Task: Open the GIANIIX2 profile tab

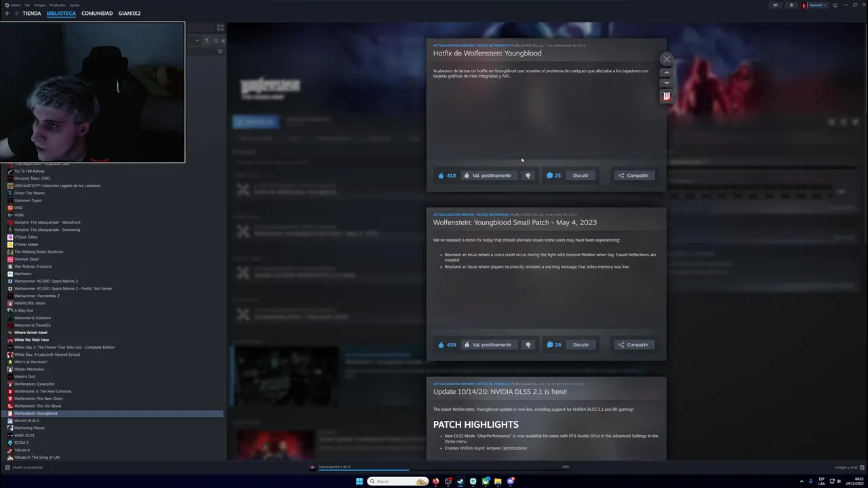Action: (x=130, y=14)
